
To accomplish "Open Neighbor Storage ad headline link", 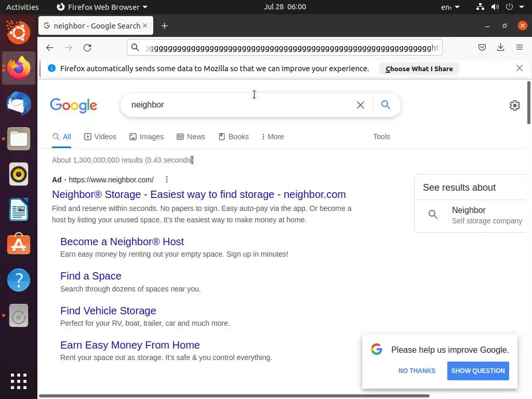I will (199, 194).
